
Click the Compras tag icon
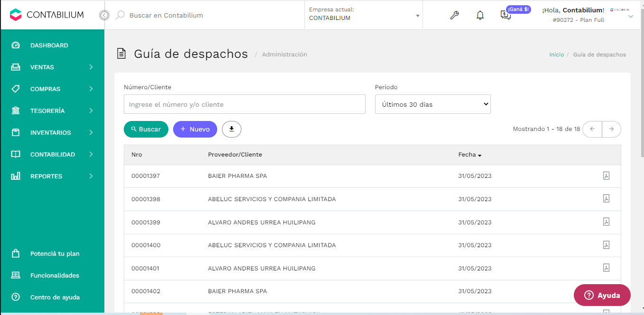click(x=16, y=89)
